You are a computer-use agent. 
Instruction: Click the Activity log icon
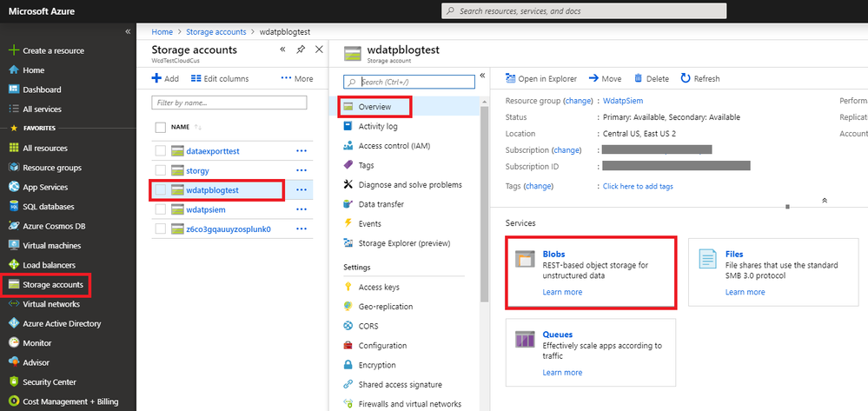tap(348, 126)
